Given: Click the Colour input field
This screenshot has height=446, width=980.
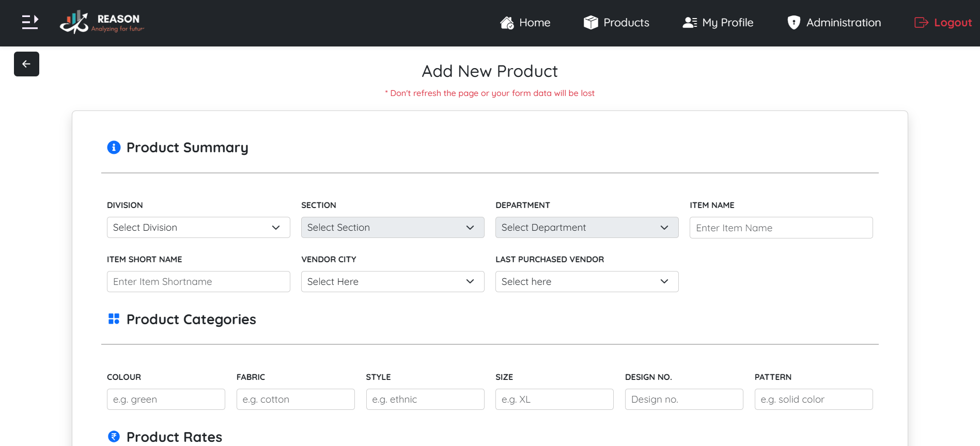Looking at the screenshot, I should [x=166, y=400].
